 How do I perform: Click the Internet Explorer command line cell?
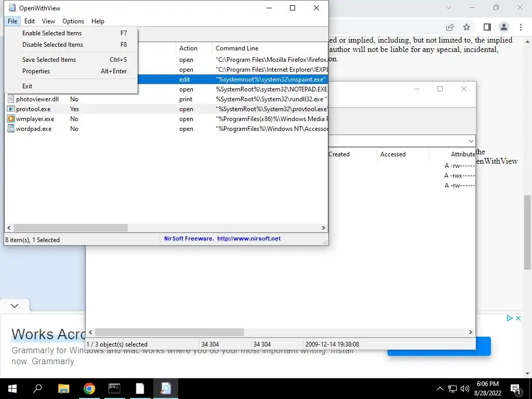coord(271,70)
